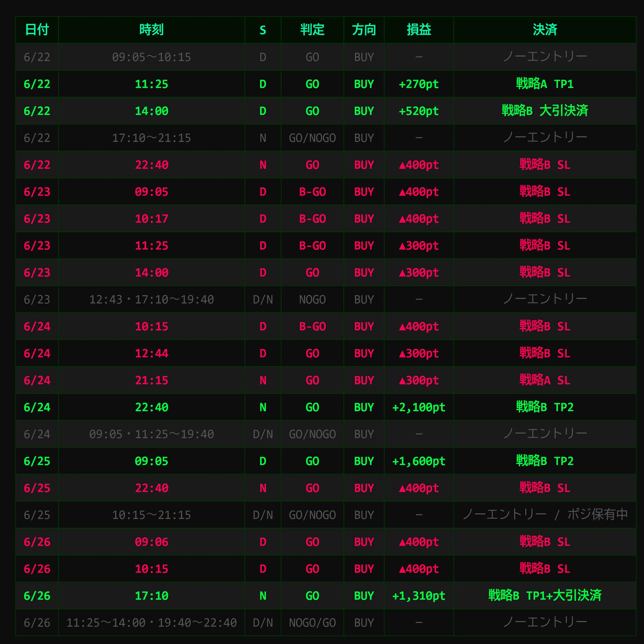Click the 6/22 22:40 time cell
This screenshot has height=644, width=644.
coord(152,165)
